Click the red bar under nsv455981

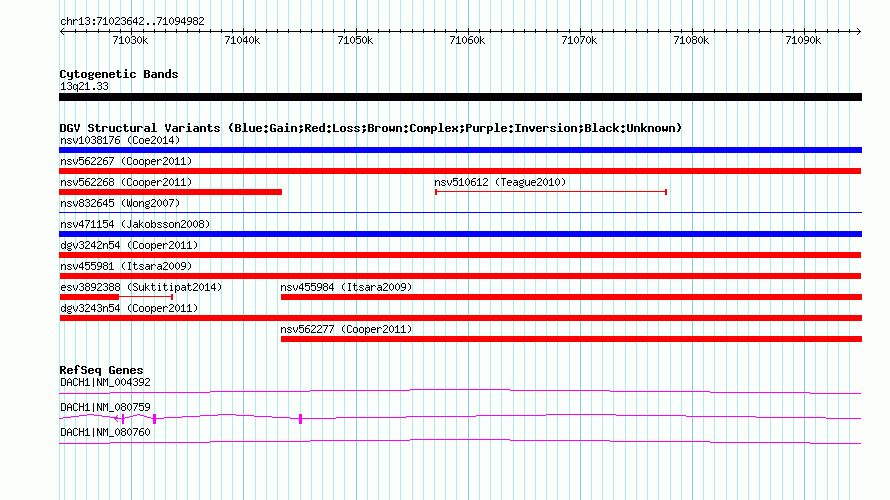(x=460, y=276)
